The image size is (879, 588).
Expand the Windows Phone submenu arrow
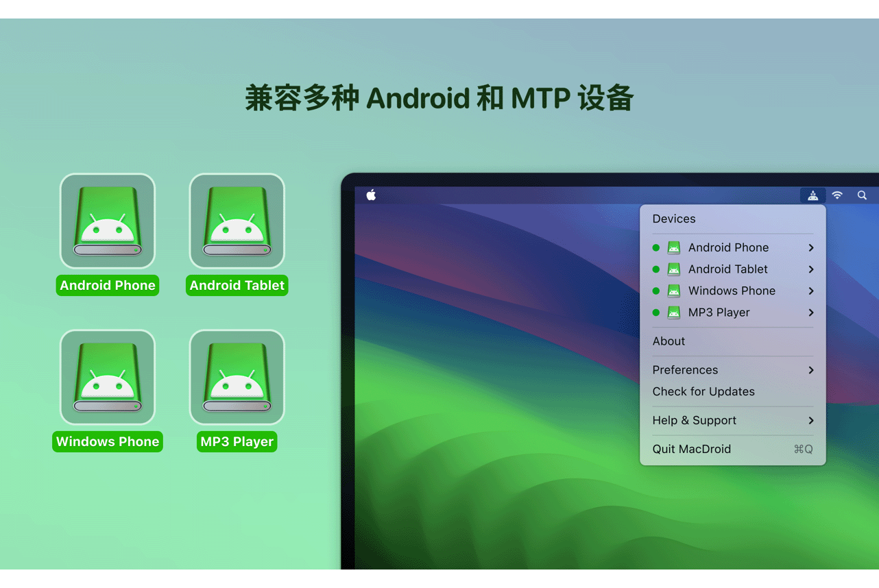pyautogui.click(x=811, y=291)
